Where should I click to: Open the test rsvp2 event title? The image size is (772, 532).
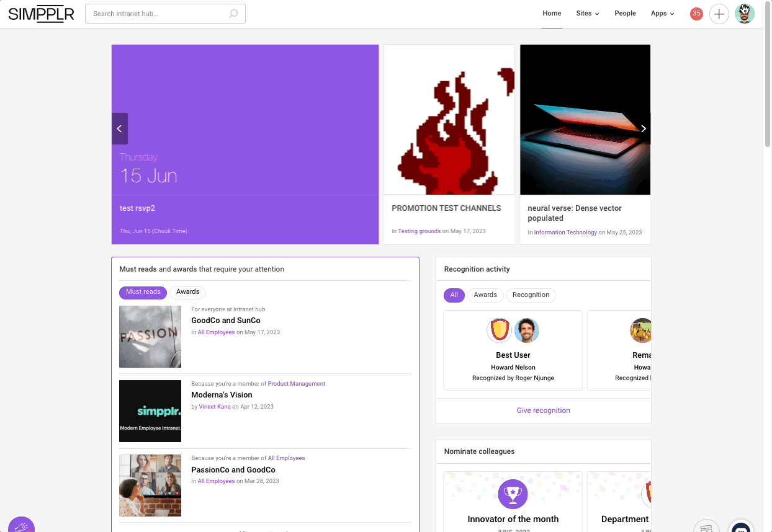[x=137, y=208]
